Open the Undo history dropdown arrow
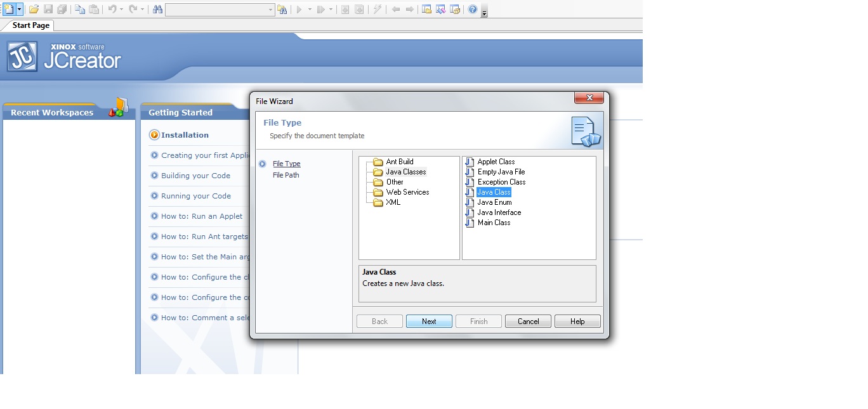 122,9
